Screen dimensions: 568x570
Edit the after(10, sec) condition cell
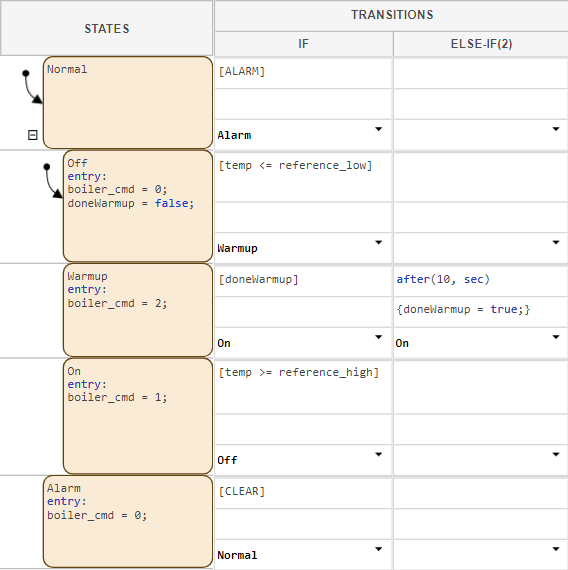pyautogui.click(x=480, y=281)
